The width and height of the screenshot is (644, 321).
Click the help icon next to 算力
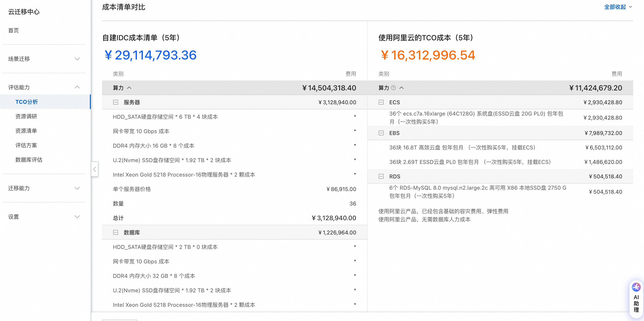point(393,88)
